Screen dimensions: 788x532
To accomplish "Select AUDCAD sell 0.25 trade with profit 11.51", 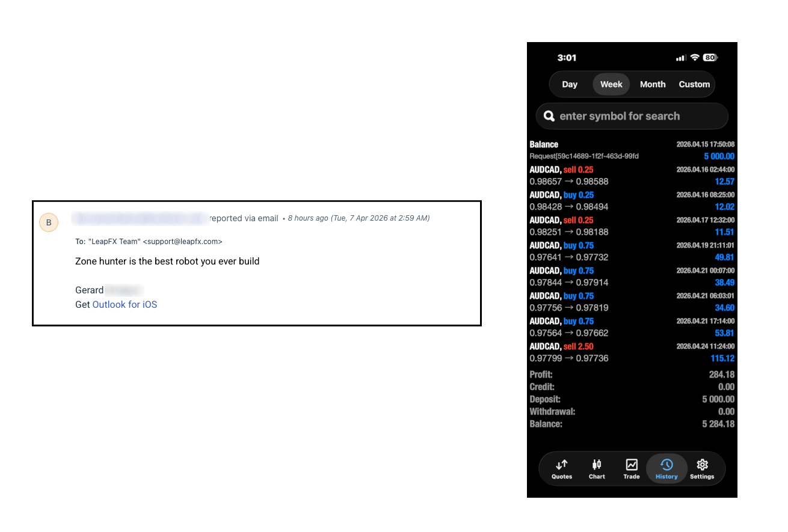I will coord(632,226).
